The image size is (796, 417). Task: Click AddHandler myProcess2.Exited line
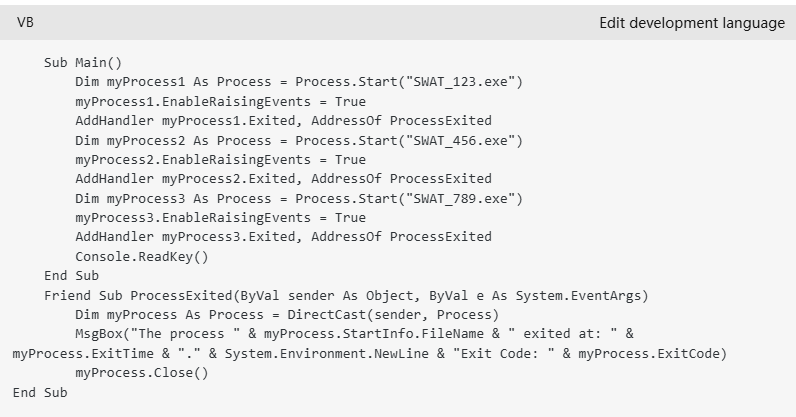[283, 179]
